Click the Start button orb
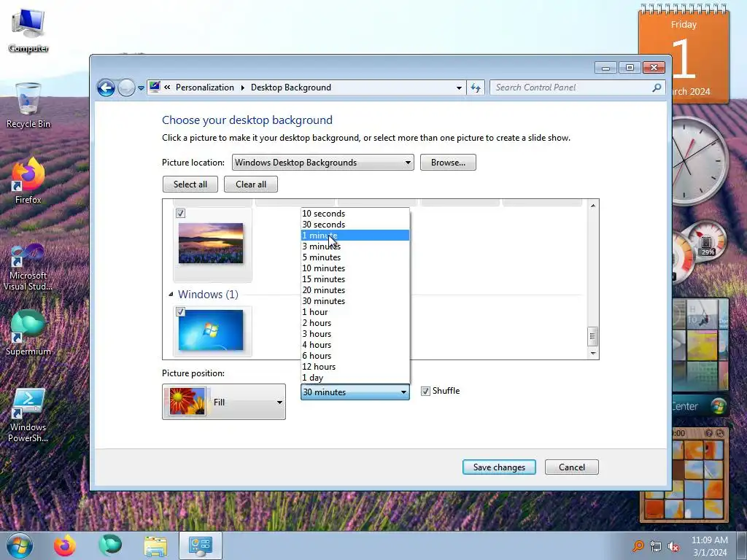Viewport: 747px width, 560px height. 20,545
